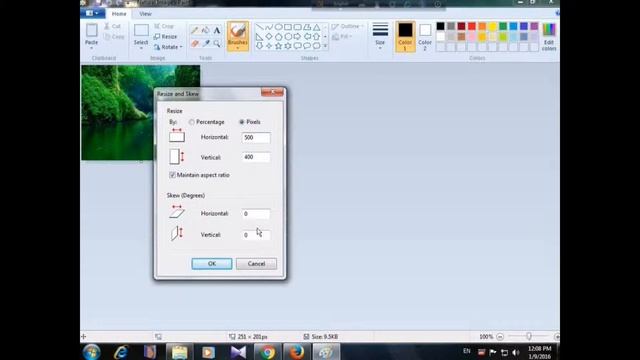Click the Resize Vertical pixel field
The height and width of the screenshot is (360, 640).
coord(256,157)
